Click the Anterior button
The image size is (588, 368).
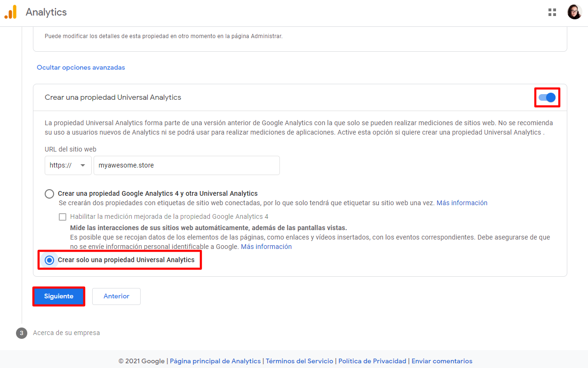pos(116,296)
